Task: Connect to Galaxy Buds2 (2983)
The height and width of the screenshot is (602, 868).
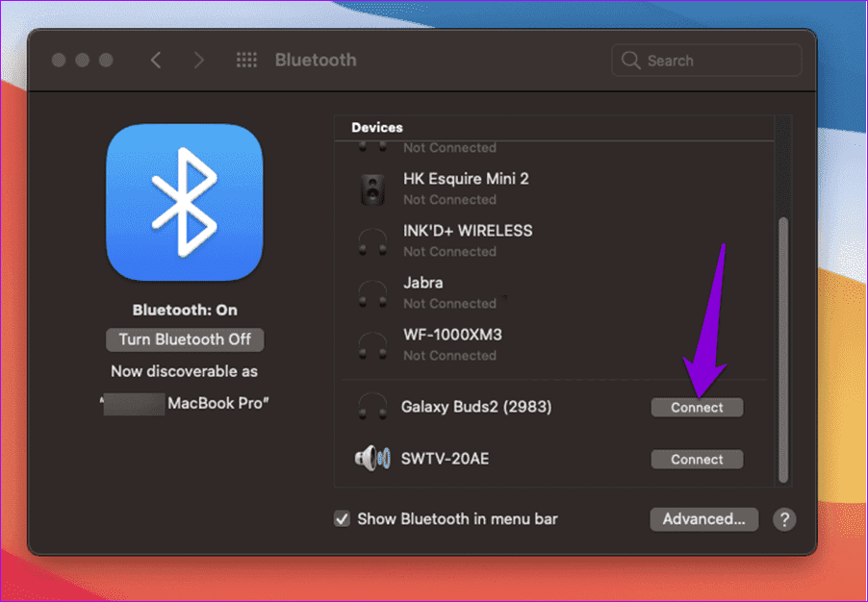Action: (x=697, y=408)
